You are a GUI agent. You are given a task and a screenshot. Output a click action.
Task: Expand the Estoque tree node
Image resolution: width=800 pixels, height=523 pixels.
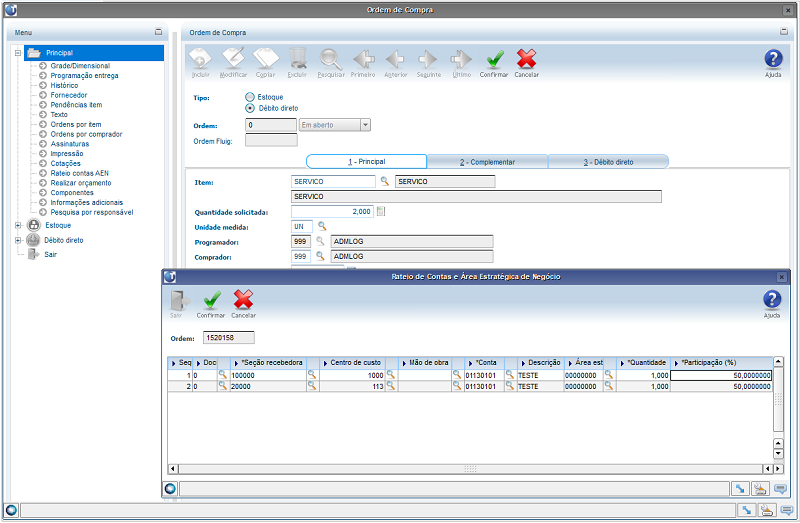[18, 225]
